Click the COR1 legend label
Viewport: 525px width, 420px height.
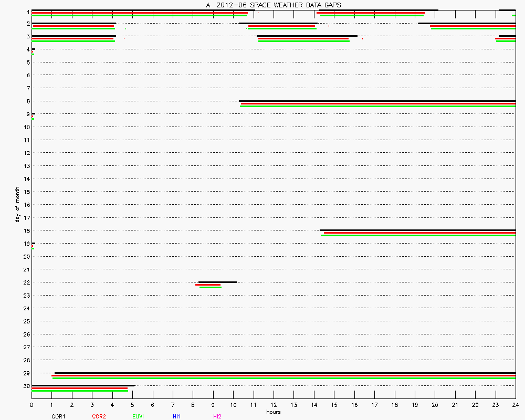[x=58, y=416]
